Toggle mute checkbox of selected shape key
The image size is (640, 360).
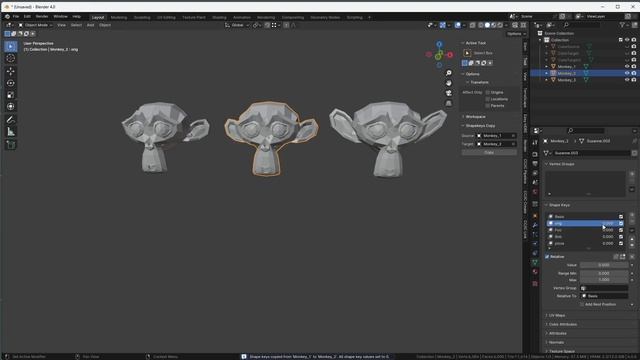point(621,223)
